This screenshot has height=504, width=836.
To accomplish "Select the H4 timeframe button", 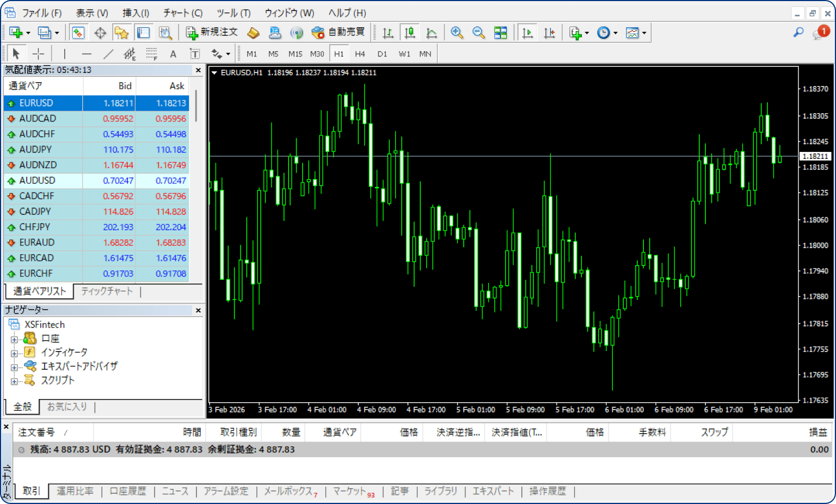I will click(x=360, y=54).
